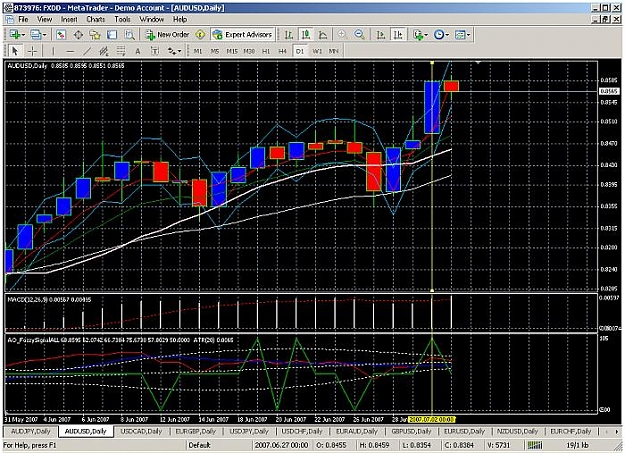Switch to the USDJPY,Daily chart tab

click(x=250, y=431)
